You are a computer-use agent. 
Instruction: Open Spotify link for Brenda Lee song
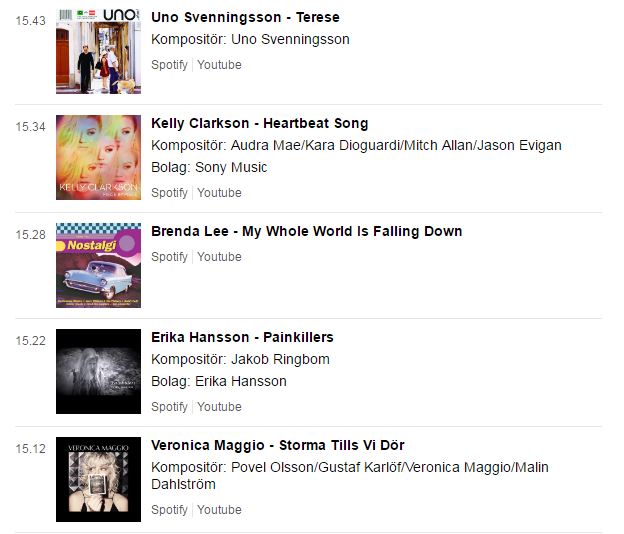coord(169,257)
